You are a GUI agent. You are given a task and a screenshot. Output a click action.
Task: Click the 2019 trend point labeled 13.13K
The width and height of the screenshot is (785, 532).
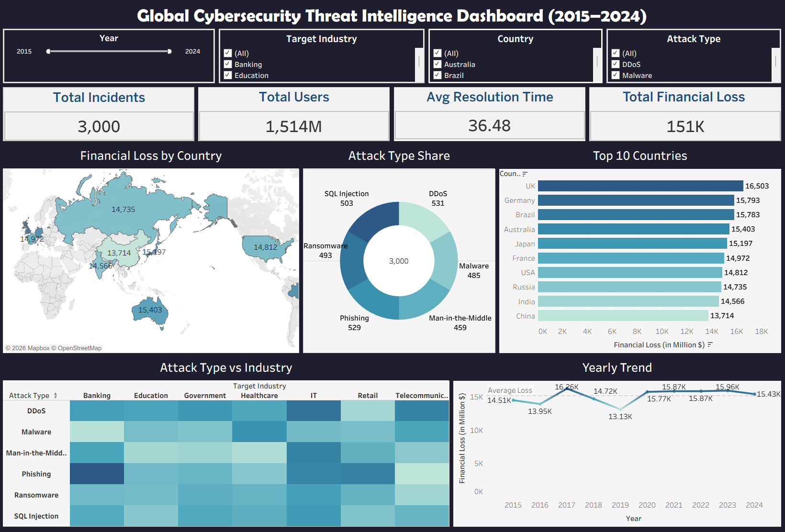click(620, 410)
